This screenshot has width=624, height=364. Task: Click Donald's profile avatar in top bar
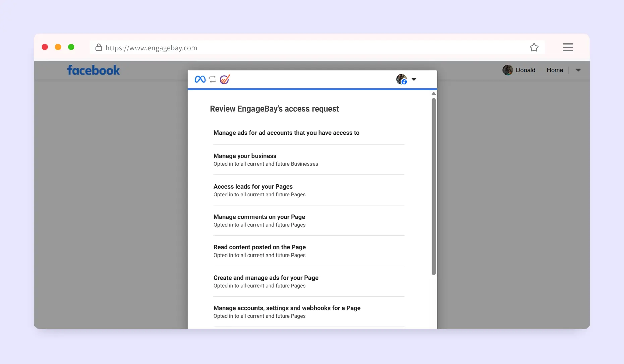(x=507, y=70)
